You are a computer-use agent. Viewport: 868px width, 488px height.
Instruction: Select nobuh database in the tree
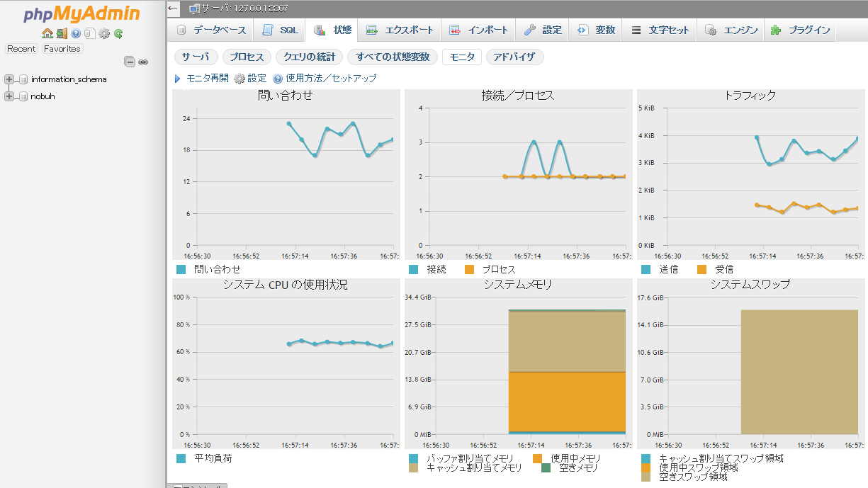[x=43, y=96]
